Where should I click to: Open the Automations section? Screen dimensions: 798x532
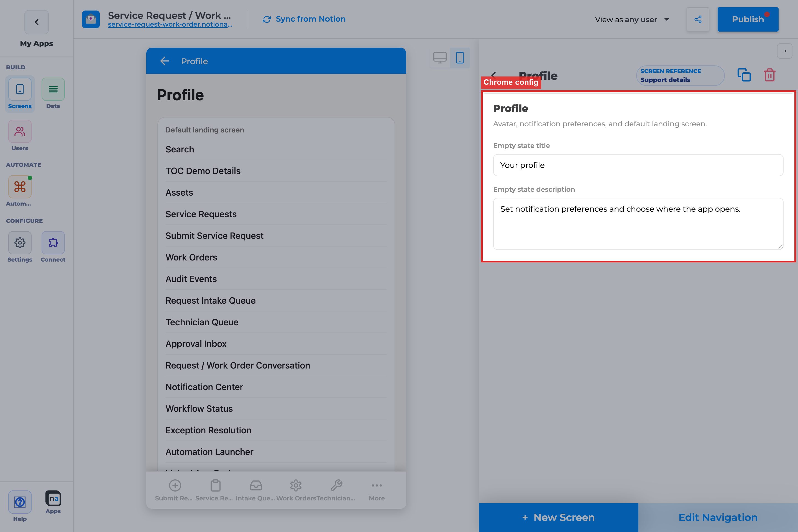click(x=20, y=191)
